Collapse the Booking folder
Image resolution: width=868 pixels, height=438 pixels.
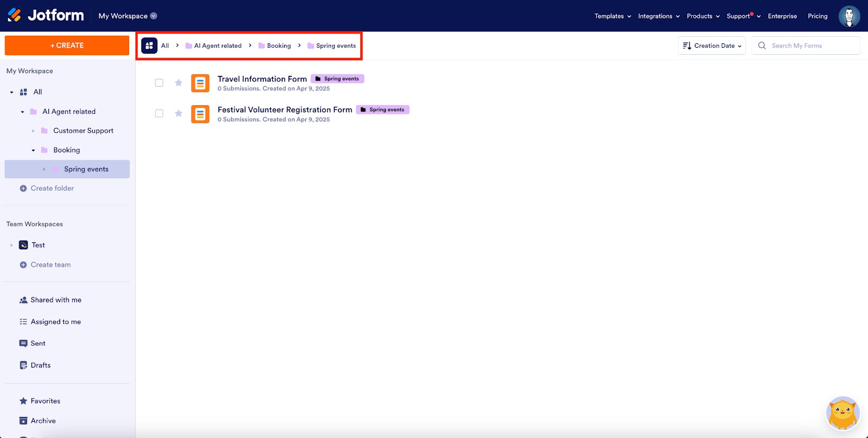click(x=33, y=150)
